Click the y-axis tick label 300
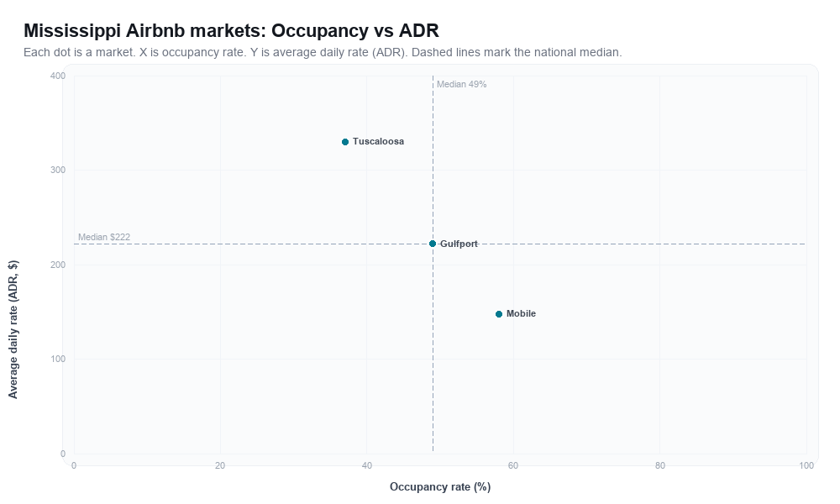The width and height of the screenshot is (840, 504). 58,171
